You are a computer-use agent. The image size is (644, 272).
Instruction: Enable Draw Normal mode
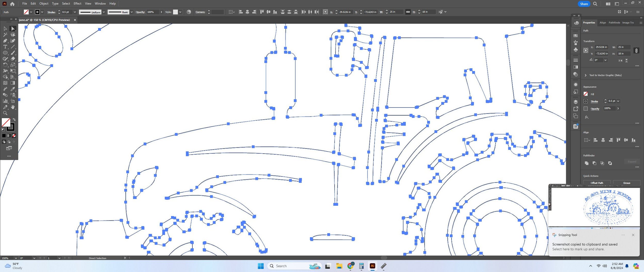point(4,142)
